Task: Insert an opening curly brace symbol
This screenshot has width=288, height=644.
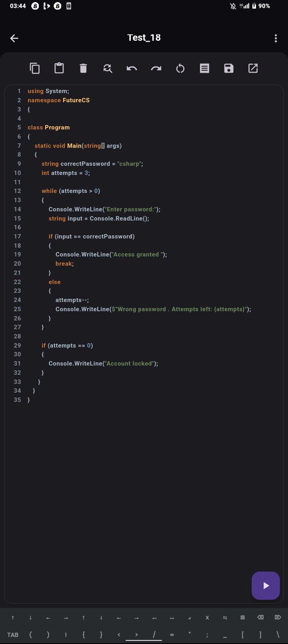Action: pyautogui.click(x=83, y=635)
